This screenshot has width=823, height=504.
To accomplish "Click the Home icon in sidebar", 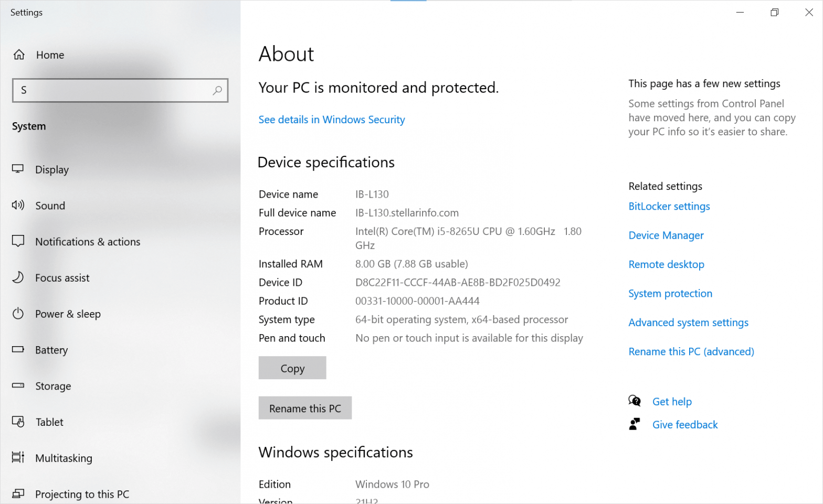I will point(19,55).
